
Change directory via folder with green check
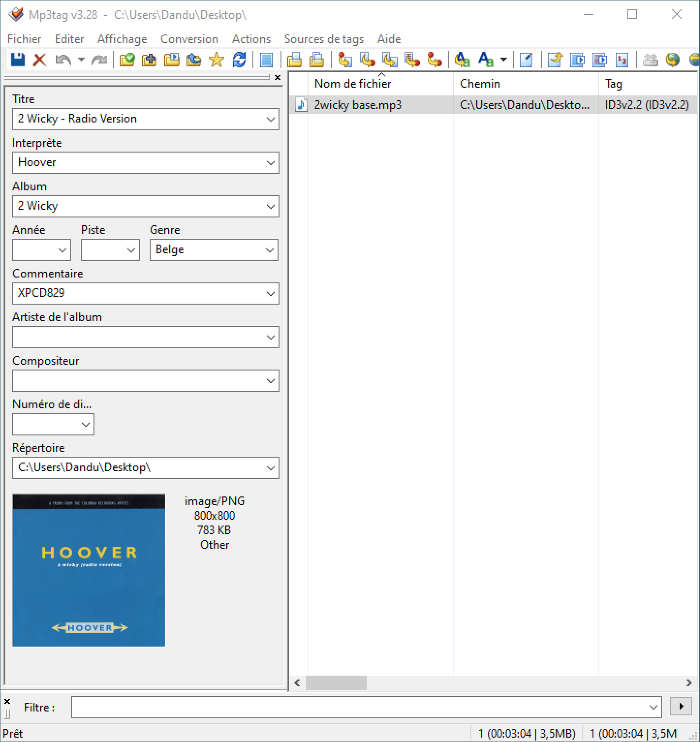127,60
